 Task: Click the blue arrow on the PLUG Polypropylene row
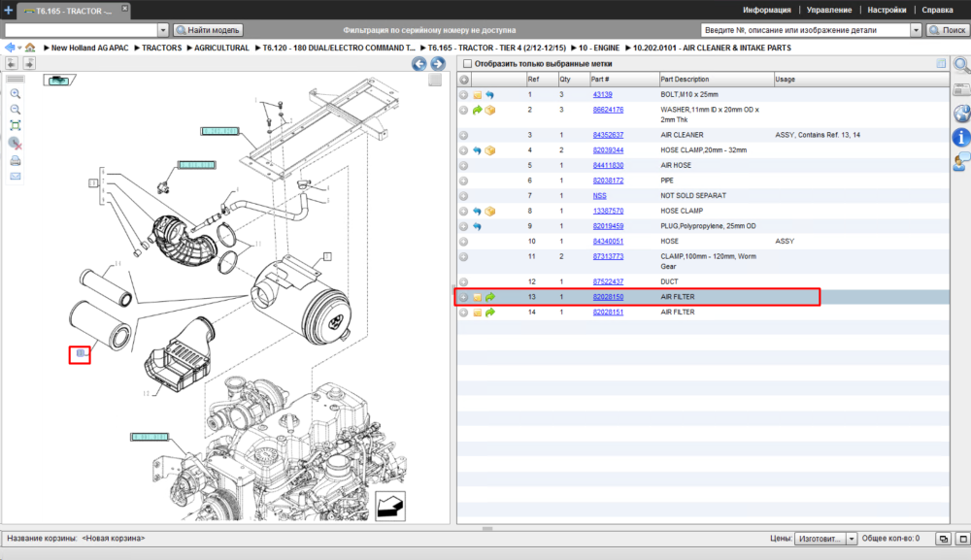(478, 226)
